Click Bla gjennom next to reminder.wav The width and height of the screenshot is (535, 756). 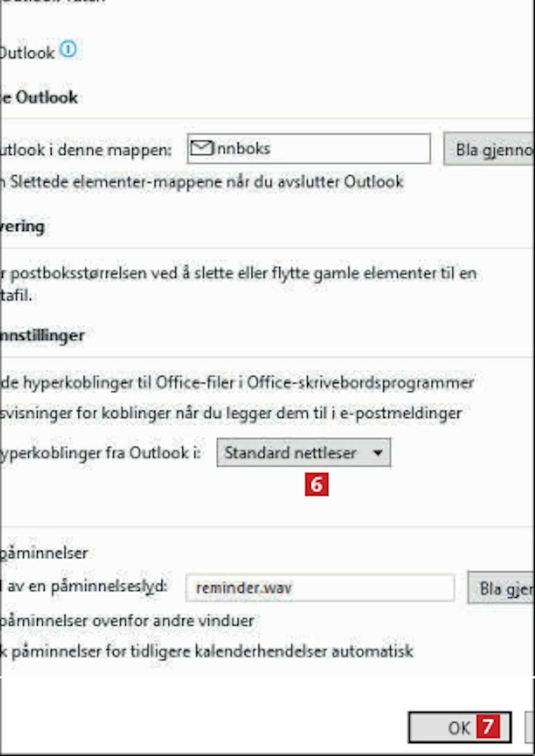(501, 588)
